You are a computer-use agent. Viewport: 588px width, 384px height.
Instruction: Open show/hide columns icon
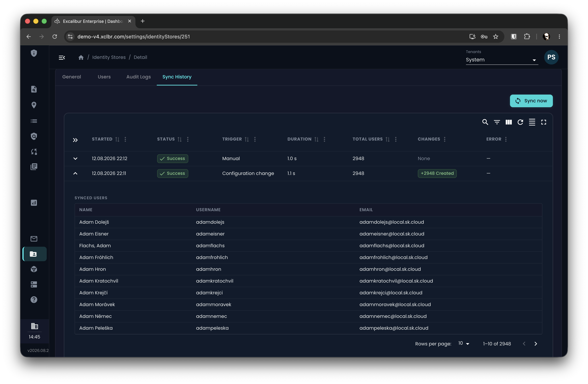coord(509,122)
